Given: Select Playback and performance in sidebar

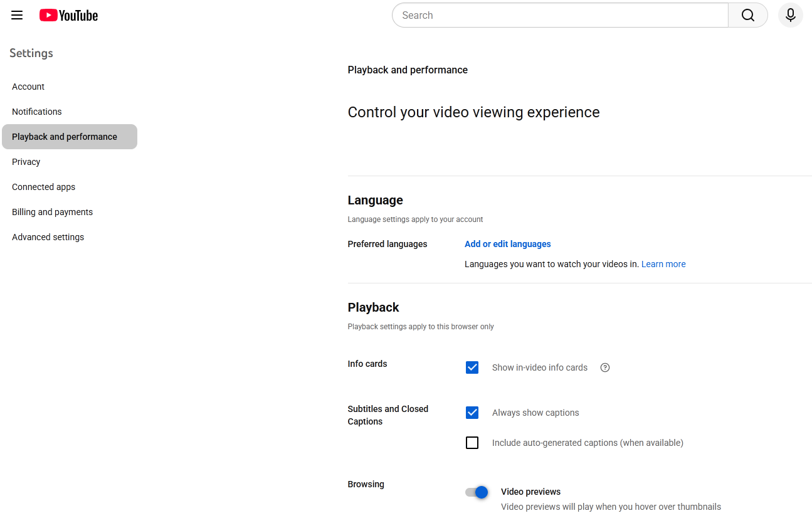Looking at the screenshot, I should pyautogui.click(x=65, y=137).
